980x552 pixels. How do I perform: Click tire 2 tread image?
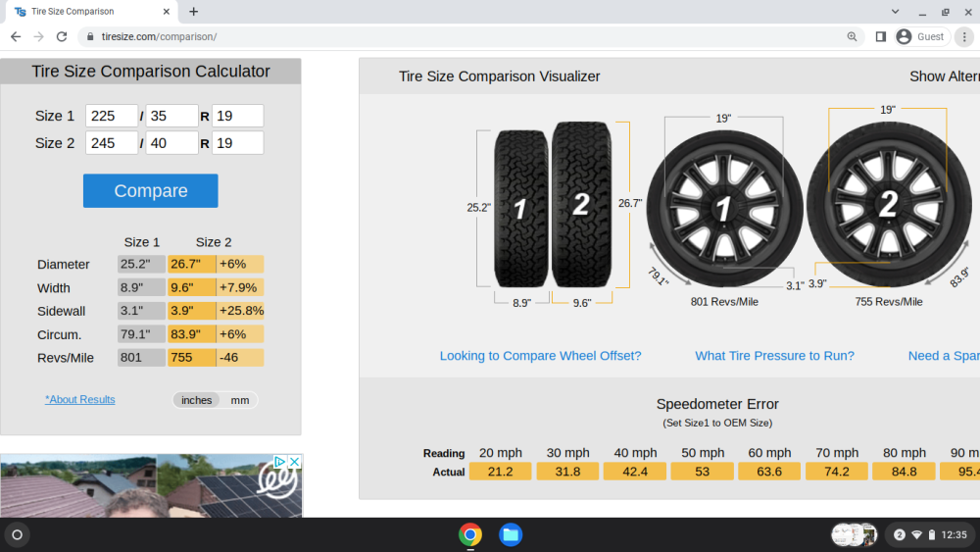click(581, 204)
